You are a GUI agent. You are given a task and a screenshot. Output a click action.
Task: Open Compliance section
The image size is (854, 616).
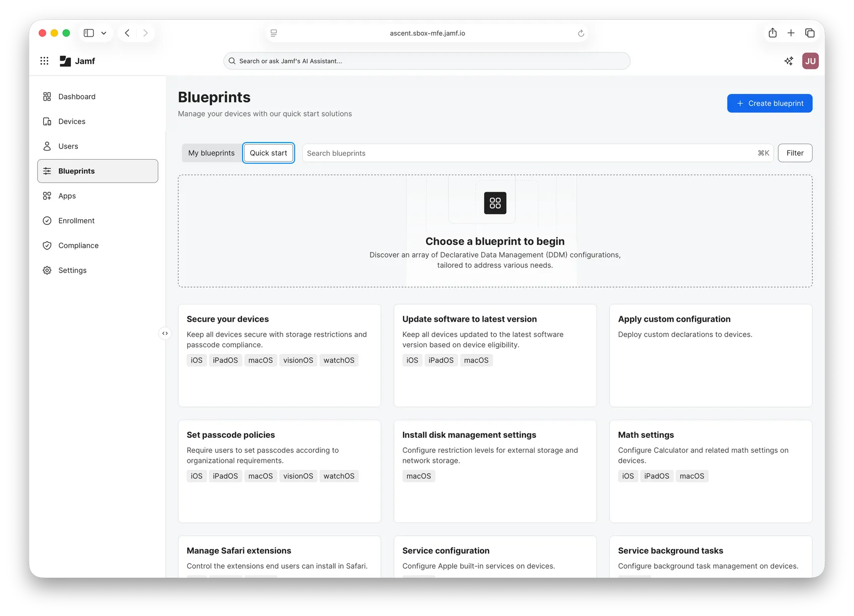78,245
